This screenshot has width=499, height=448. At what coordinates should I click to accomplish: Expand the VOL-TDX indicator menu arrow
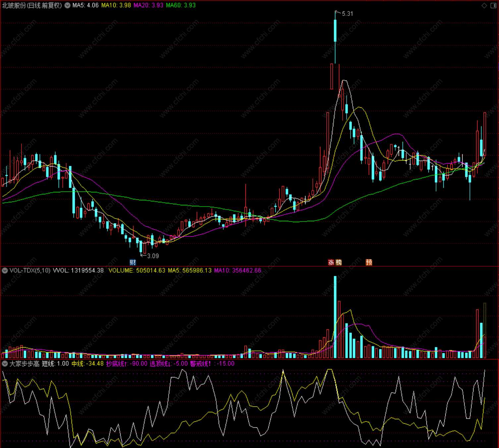pyautogui.click(x=5, y=271)
